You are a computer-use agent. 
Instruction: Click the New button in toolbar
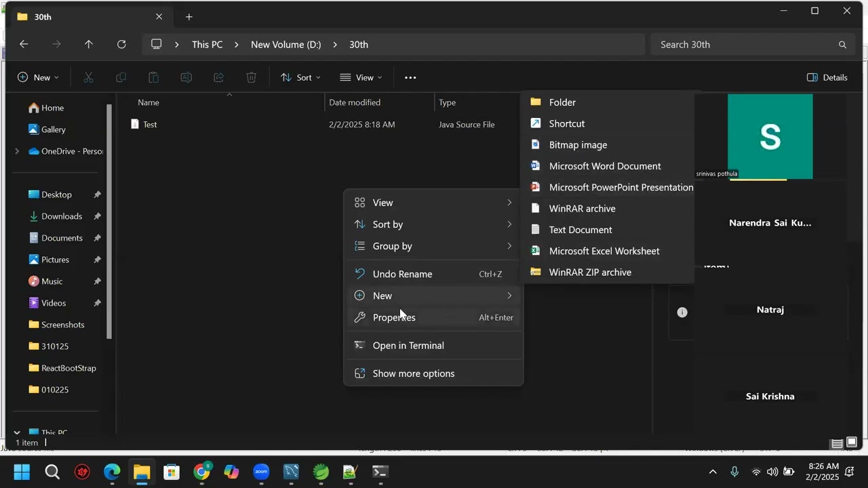(x=38, y=78)
